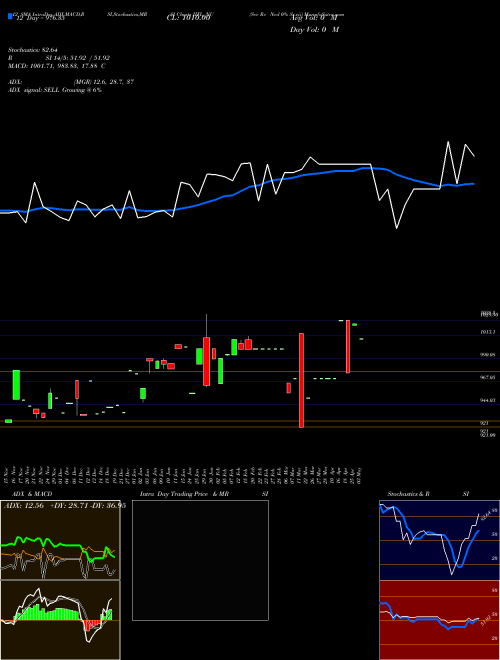Image resolution: width=500 pixels, height=660 pixels.
Task: Click the '(MGR) 12.6, 28.7, 37' values
Action: [x=104, y=82]
